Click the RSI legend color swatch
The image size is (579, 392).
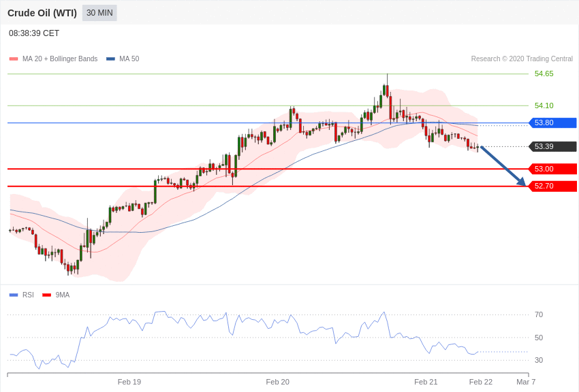[14, 295]
